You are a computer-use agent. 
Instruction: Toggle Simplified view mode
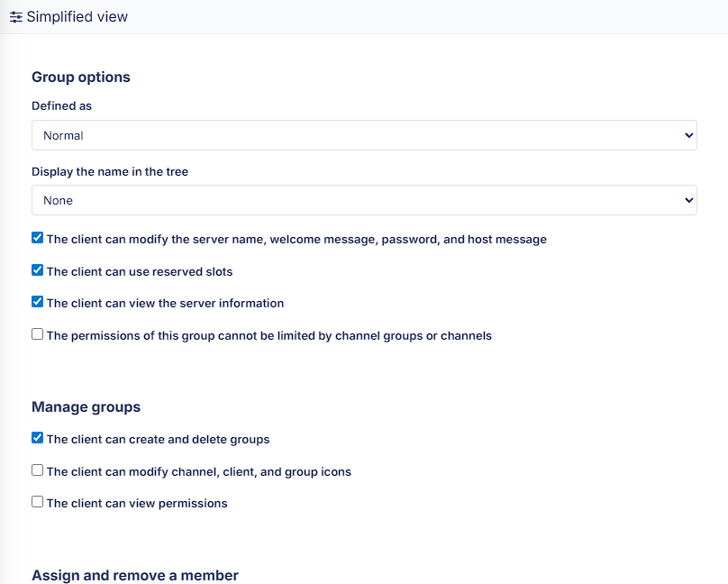click(x=68, y=16)
